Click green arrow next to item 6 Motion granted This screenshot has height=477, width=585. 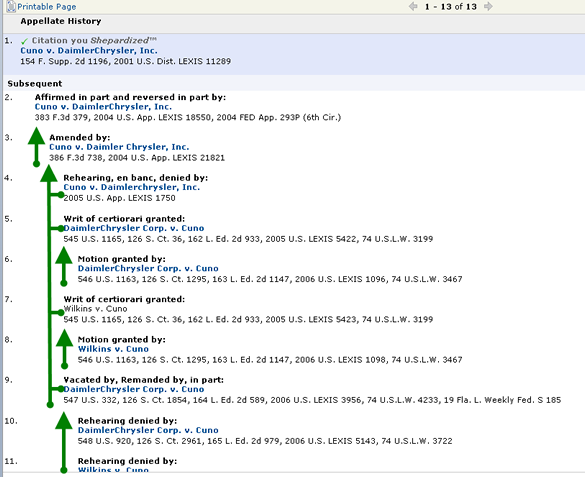point(64,267)
